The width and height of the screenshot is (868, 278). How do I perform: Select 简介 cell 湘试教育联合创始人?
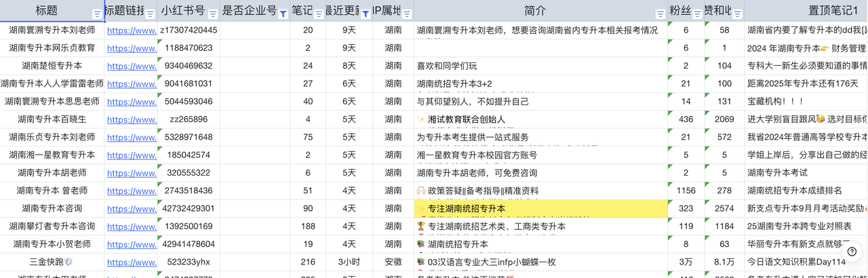point(541,119)
